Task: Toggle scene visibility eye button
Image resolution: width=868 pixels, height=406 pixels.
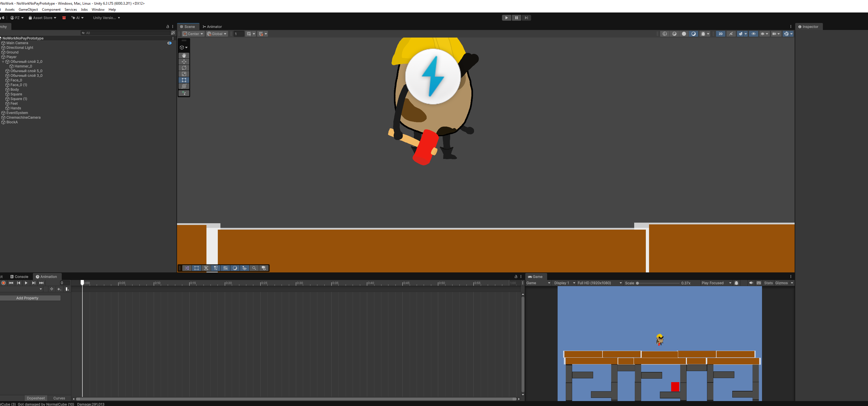Action: point(754,34)
